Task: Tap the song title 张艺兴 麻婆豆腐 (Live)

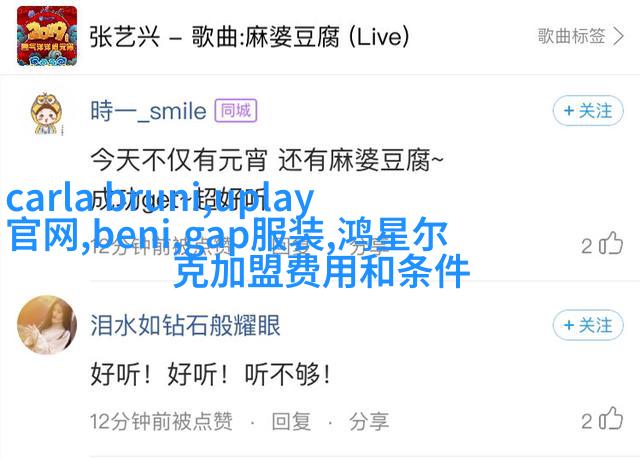Action: point(249,37)
